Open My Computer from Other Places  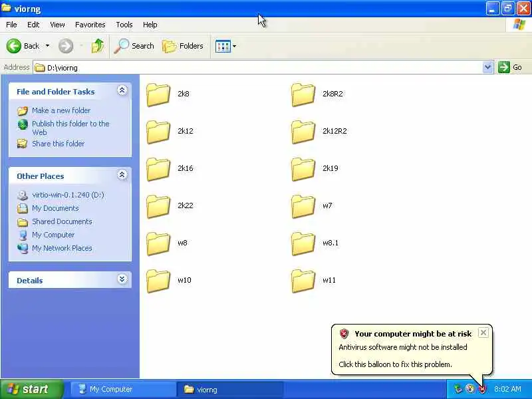click(x=53, y=235)
